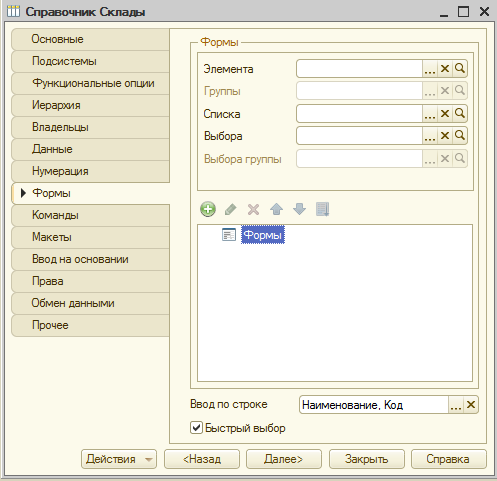
Task: Open Обмен данными tab
Action: tap(90, 303)
